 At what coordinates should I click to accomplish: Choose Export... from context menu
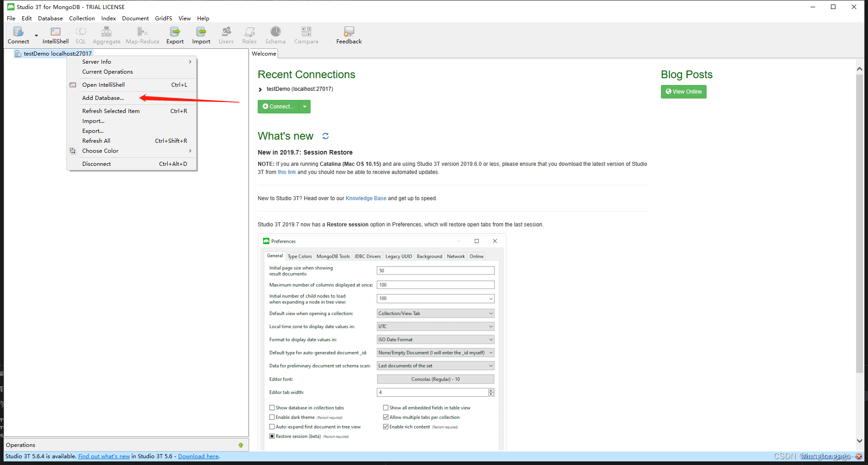[x=132, y=131]
